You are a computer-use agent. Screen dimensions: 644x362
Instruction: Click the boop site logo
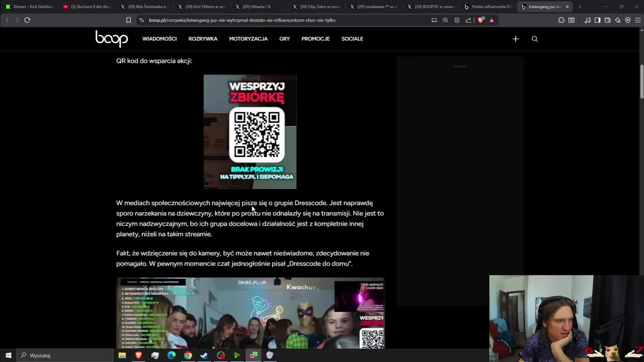[112, 39]
